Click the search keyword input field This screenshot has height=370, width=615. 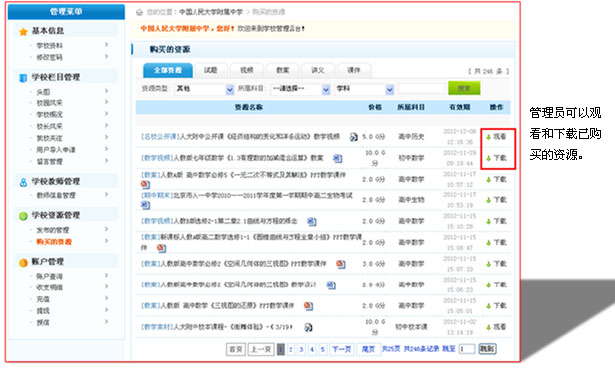pyautogui.click(x=421, y=89)
